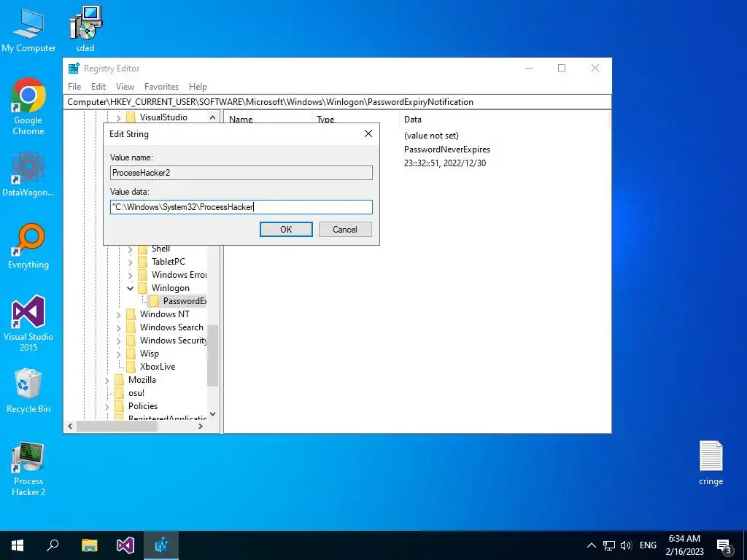Select the XboxLive key

click(x=158, y=367)
